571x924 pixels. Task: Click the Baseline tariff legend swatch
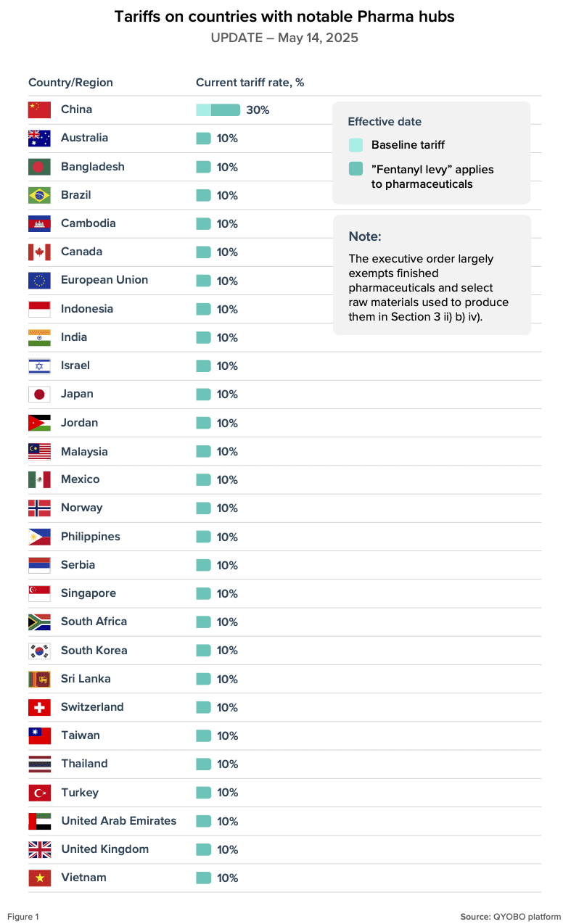coord(356,145)
